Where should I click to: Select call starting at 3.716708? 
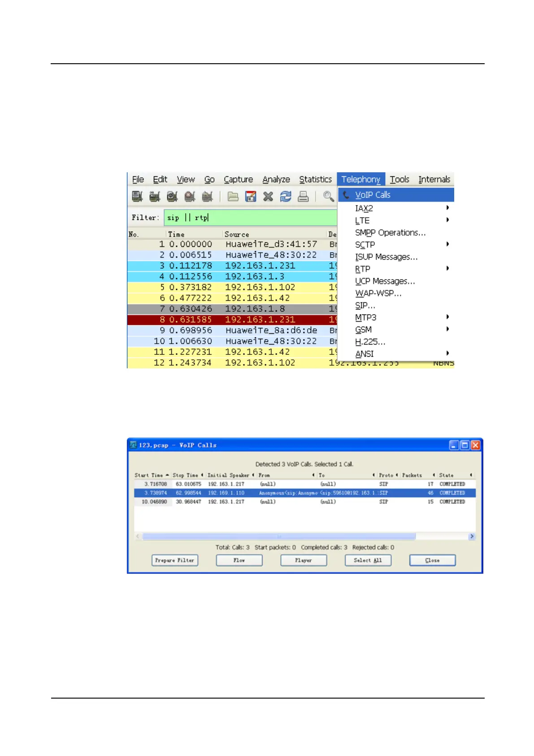[x=304, y=484]
